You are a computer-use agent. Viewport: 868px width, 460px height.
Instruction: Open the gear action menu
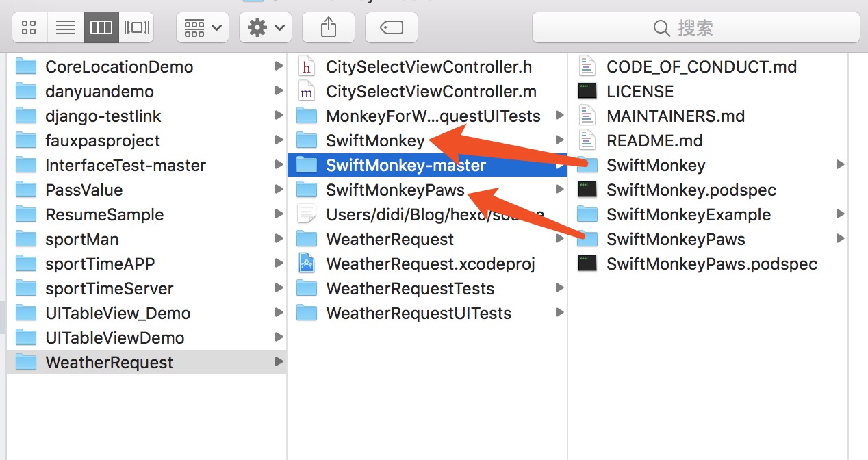click(x=266, y=27)
